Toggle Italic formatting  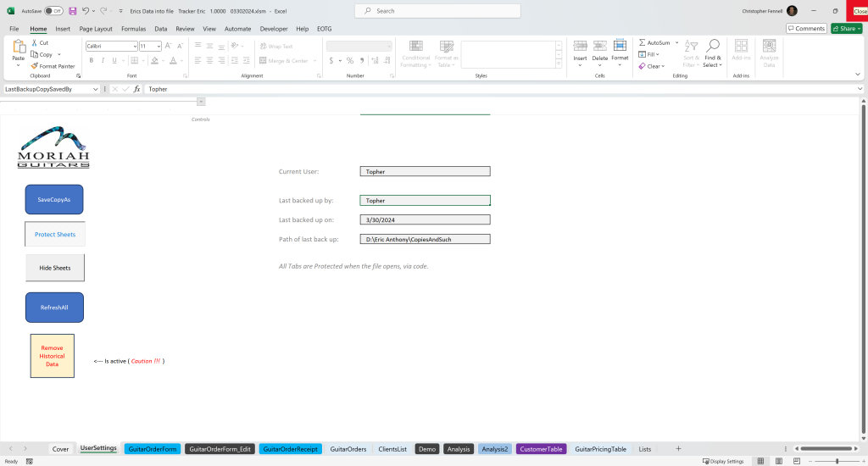click(103, 60)
